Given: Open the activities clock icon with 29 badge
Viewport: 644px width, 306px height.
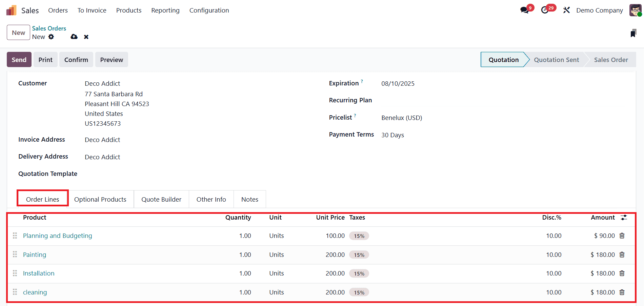Looking at the screenshot, I should tap(545, 10).
